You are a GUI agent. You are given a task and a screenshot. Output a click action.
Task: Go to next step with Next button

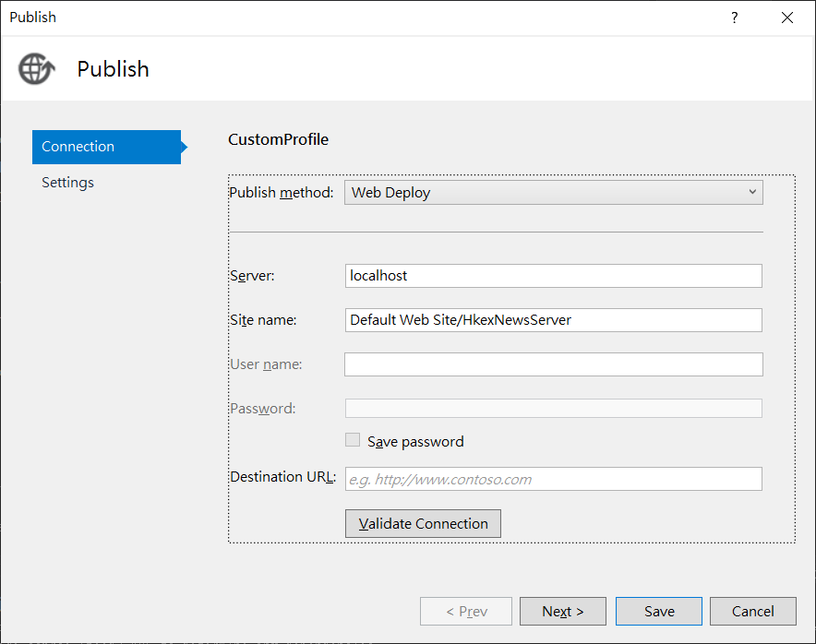coord(563,611)
